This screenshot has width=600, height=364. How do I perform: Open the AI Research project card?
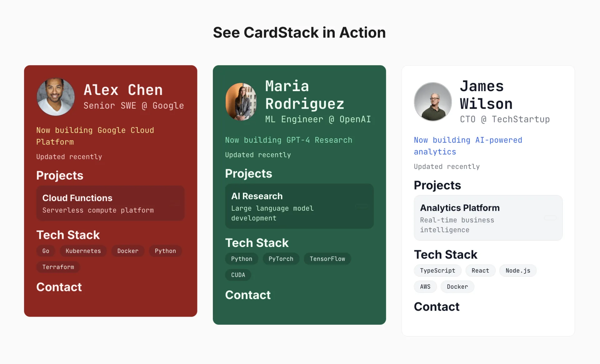[299, 206]
